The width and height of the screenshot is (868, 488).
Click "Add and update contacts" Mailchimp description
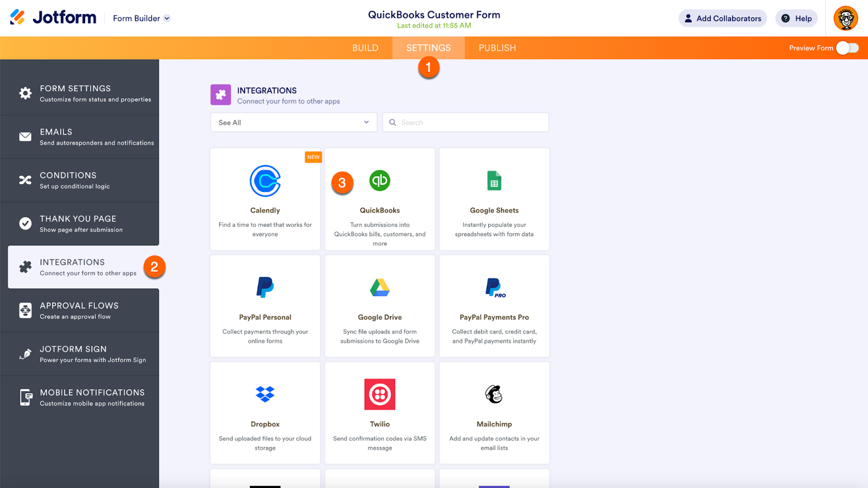coord(494,443)
